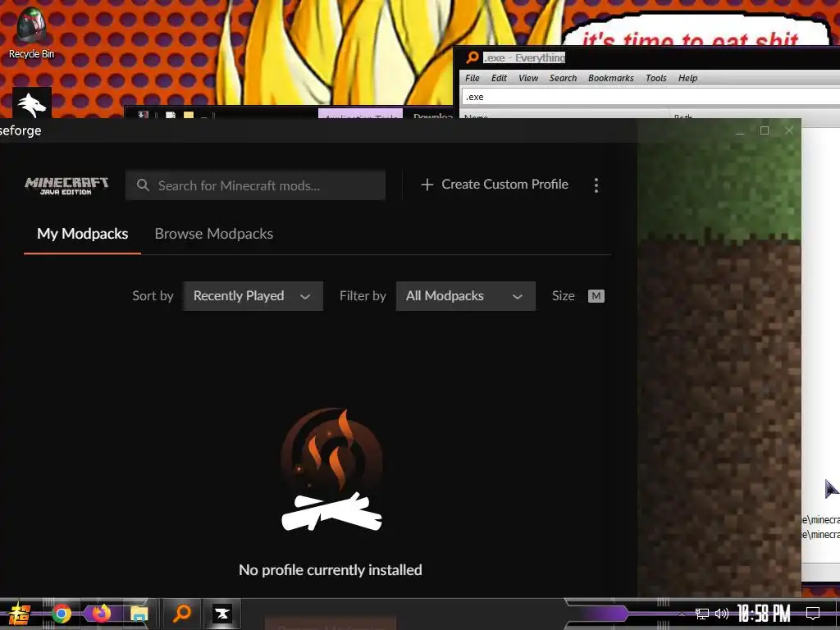840x630 pixels.
Task: Open Help menu in Everything window
Action: [687, 78]
